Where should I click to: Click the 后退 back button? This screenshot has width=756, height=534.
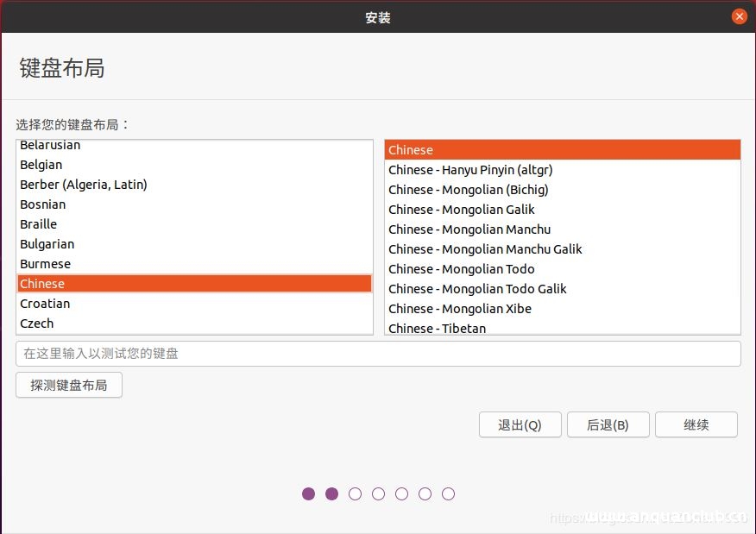click(x=608, y=424)
